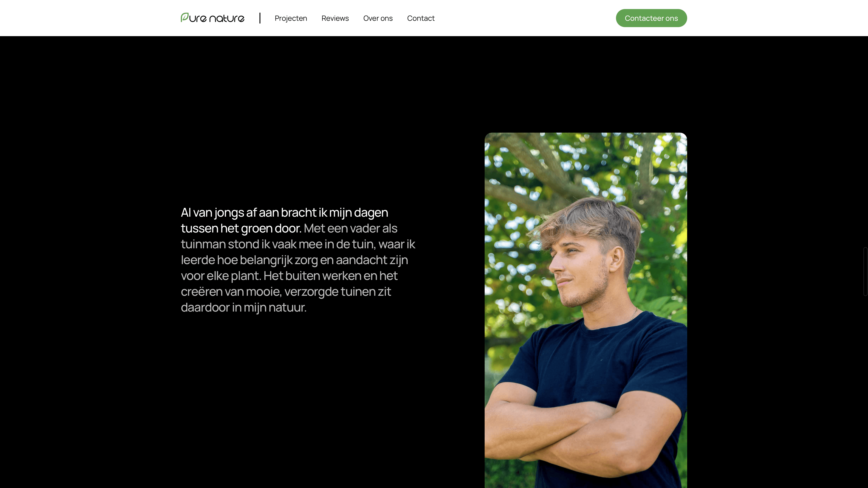This screenshot has width=868, height=488.
Task: Click the bold words "tussen het groen door."
Action: [241, 228]
